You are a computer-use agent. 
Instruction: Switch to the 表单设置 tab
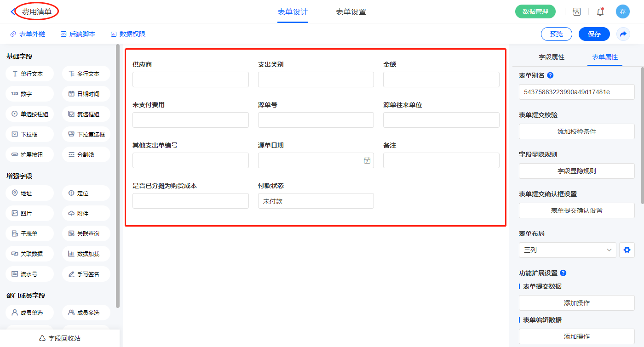point(351,12)
